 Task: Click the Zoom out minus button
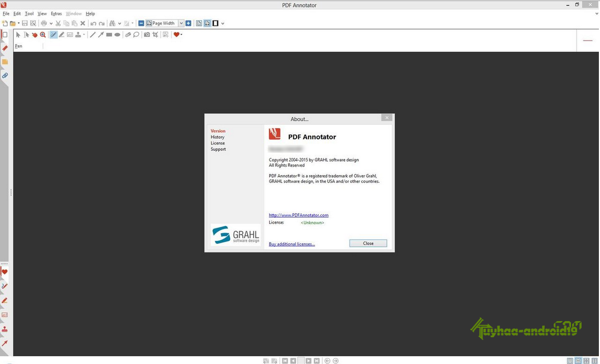141,23
